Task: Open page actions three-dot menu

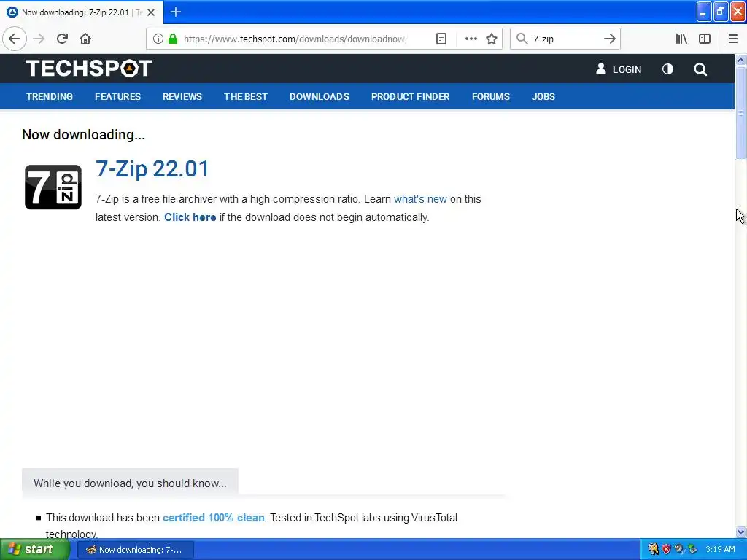Action: (471, 39)
